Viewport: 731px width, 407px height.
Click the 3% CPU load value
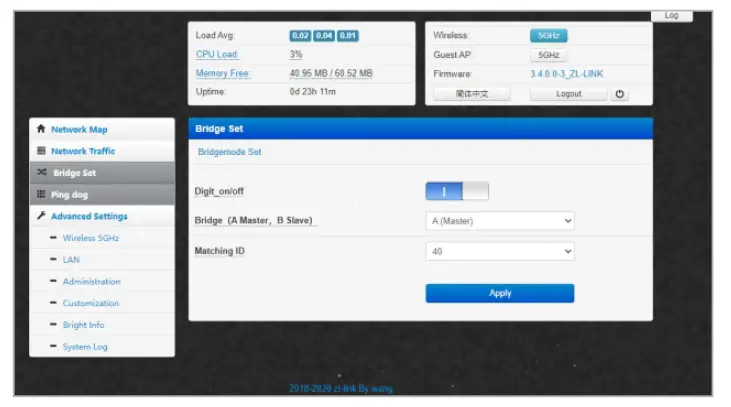click(x=296, y=54)
